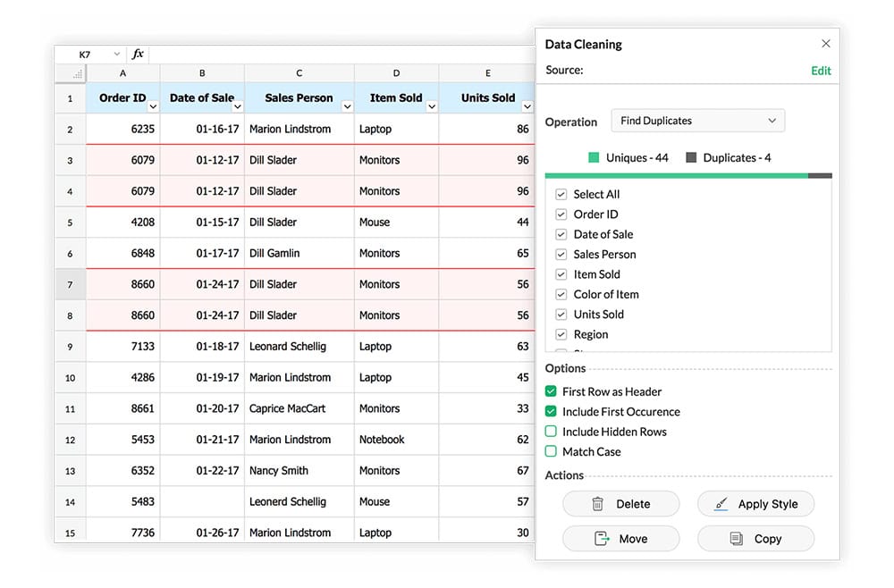The image size is (894, 588).
Task: Click the empty date cell in row 14
Action: click(x=202, y=502)
